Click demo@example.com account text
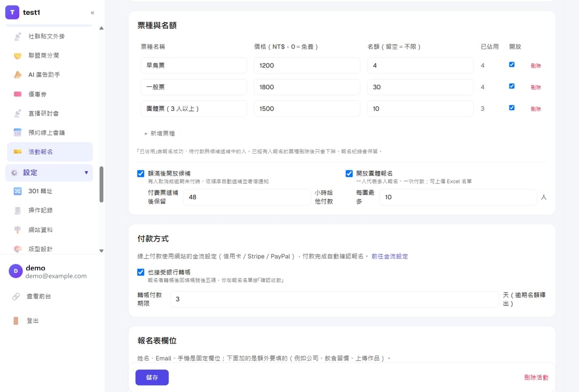579x392 pixels. click(56, 276)
